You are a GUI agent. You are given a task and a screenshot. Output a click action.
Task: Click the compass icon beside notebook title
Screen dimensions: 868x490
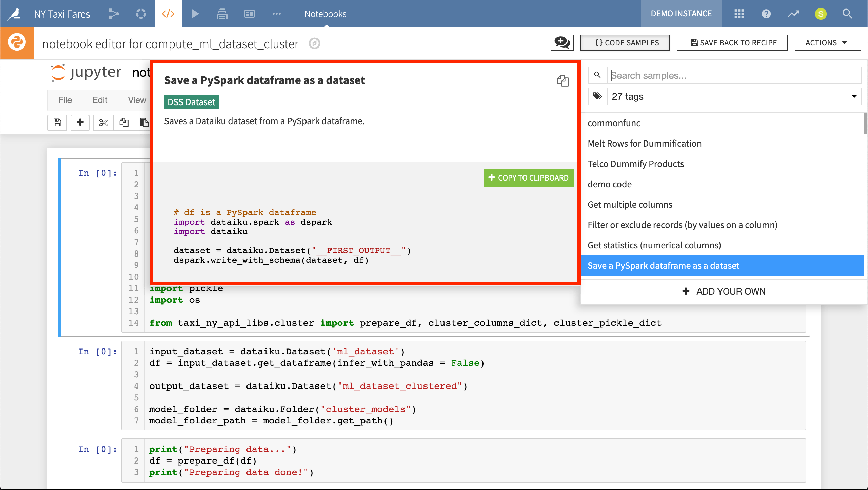coord(314,43)
